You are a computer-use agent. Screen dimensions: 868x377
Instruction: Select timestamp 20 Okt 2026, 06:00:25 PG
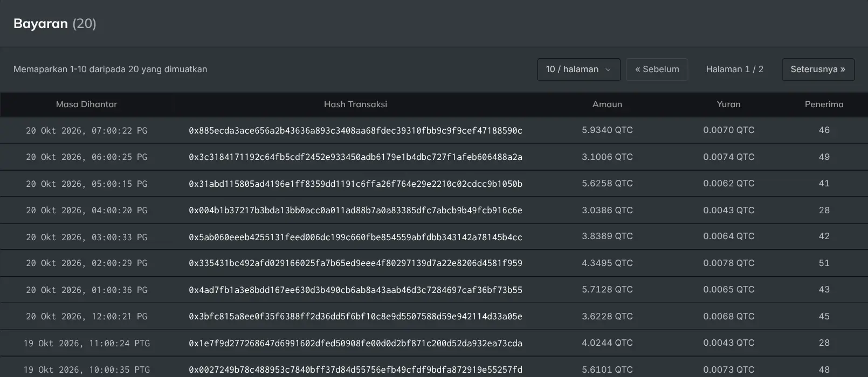[x=86, y=157]
